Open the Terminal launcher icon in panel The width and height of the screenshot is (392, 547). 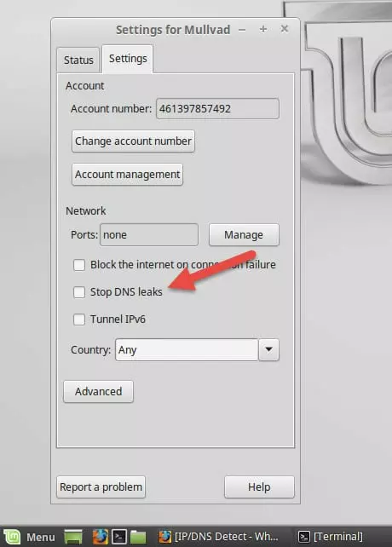coord(118,537)
